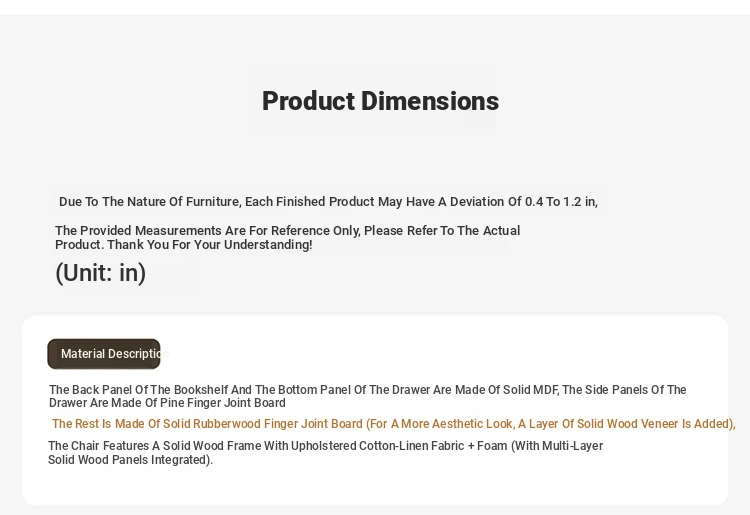Click the (Unit: in) label
This screenshot has height=515, width=750.
pos(100,273)
